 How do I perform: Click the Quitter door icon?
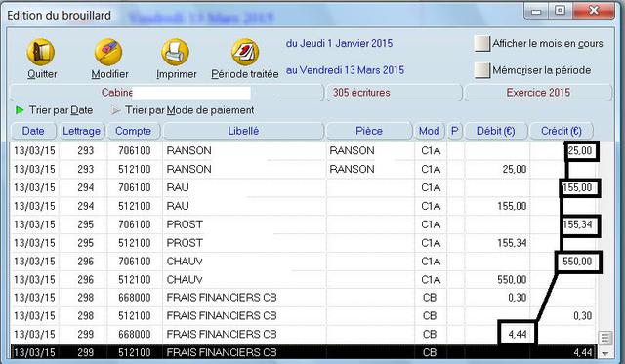click(41, 52)
